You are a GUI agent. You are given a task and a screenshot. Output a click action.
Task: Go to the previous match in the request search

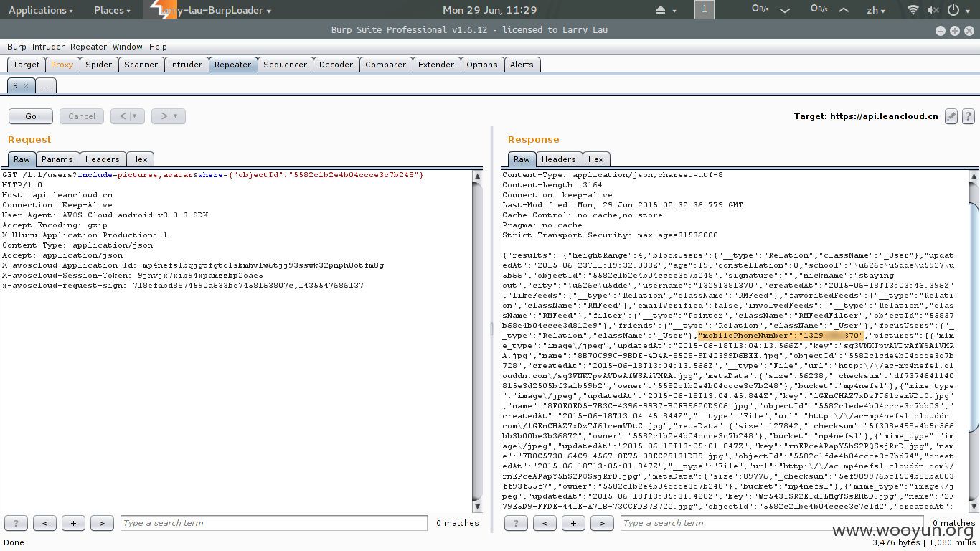pyautogui.click(x=44, y=523)
